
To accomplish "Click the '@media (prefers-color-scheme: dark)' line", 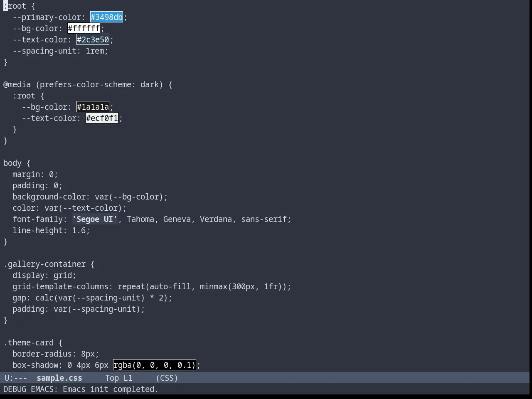I will 88,84.
